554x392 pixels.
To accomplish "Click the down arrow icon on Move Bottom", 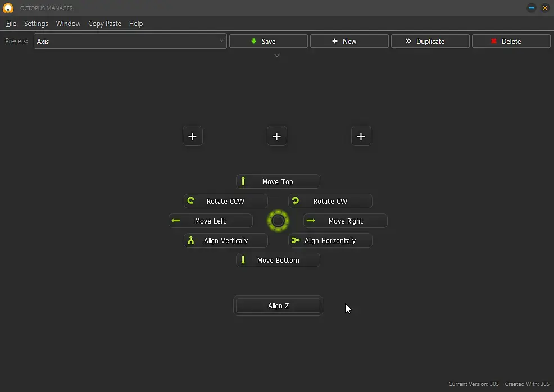I will pos(243,260).
